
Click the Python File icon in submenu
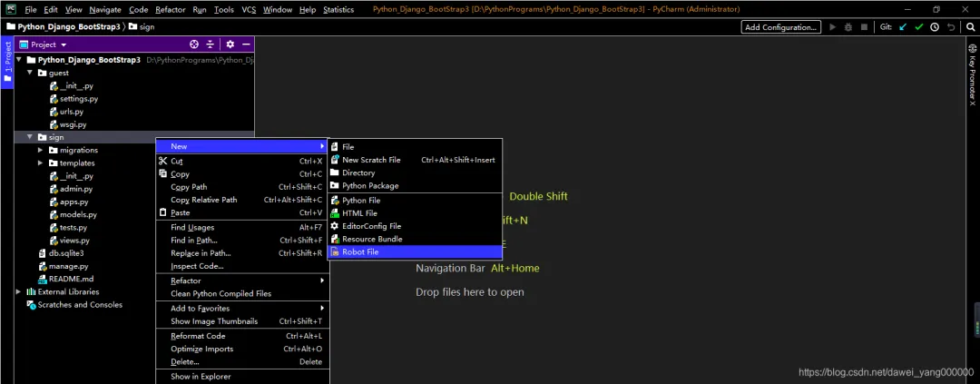(x=335, y=200)
